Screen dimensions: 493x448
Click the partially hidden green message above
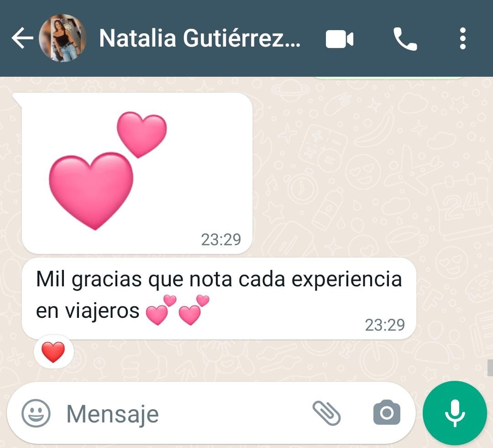[x=388, y=77]
